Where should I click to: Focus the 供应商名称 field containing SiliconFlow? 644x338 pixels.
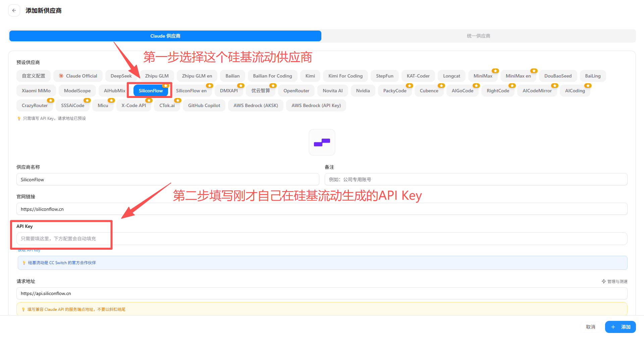click(168, 180)
